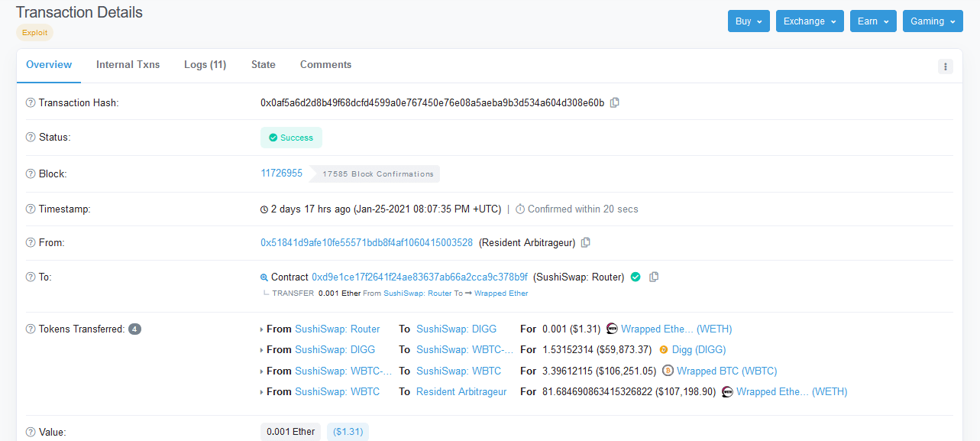Open the Logs (11) tab

(205, 65)
